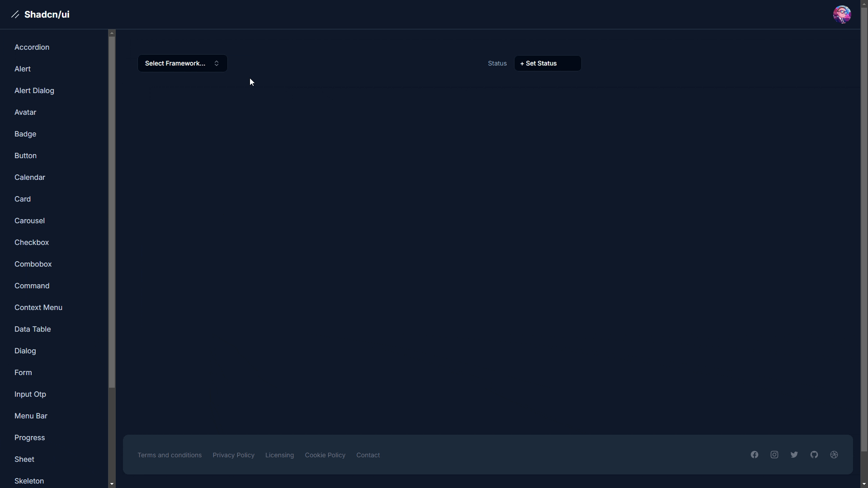This screenshot has width=868, height=488.
Task: Open the GitHub icon in the footer
Action: pos(813,455)
